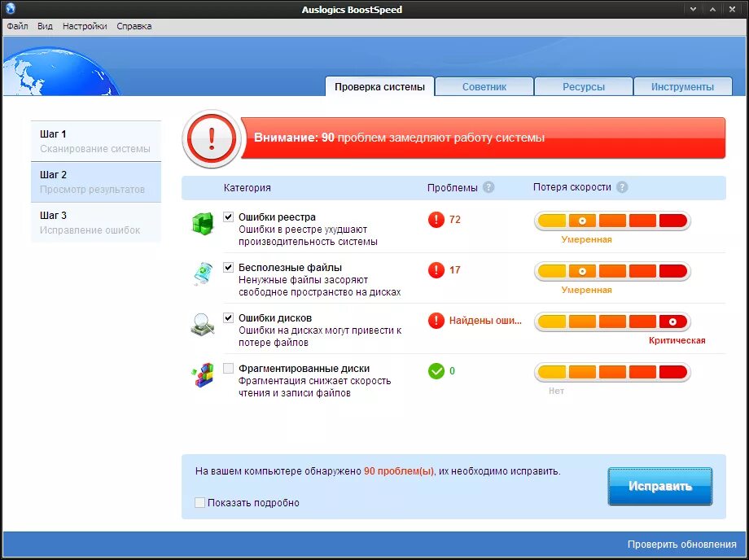
Task: Open the Настройки menu
Action: tap(84, 25)
